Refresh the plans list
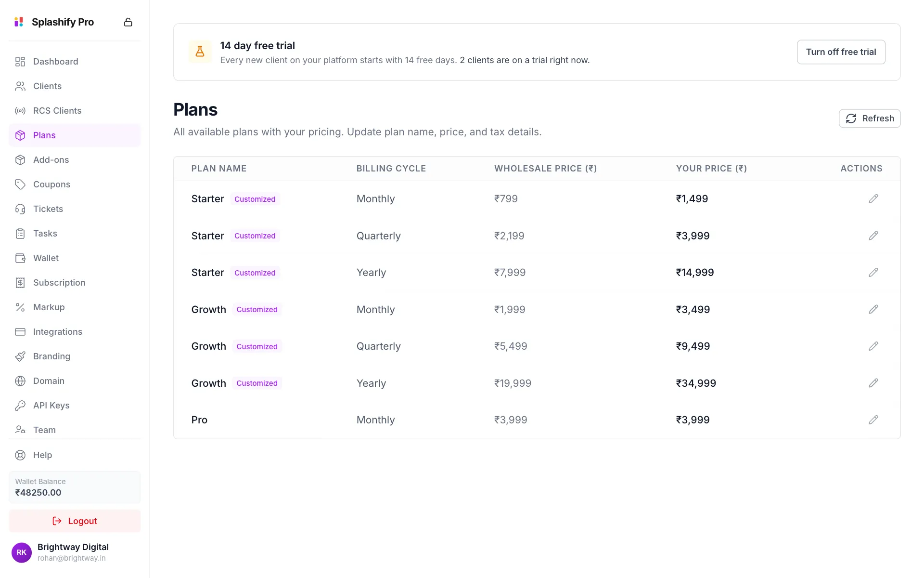Image resolution: width=924 pixels, height=578 pixels. coord(870,118)
